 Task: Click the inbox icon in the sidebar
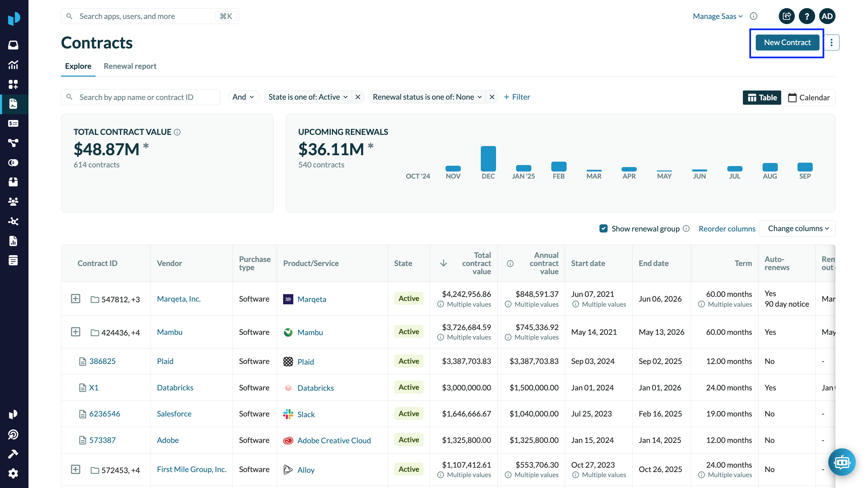tap(13, 45)
